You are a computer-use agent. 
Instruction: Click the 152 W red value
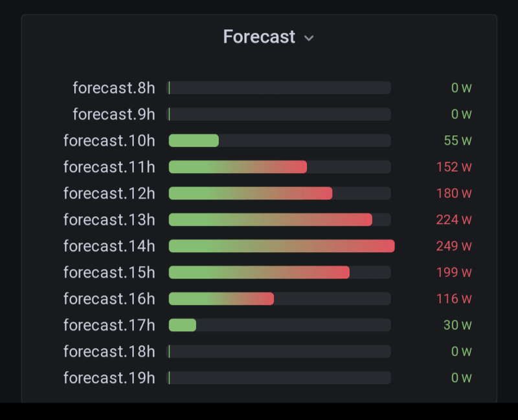click(454, 167)
